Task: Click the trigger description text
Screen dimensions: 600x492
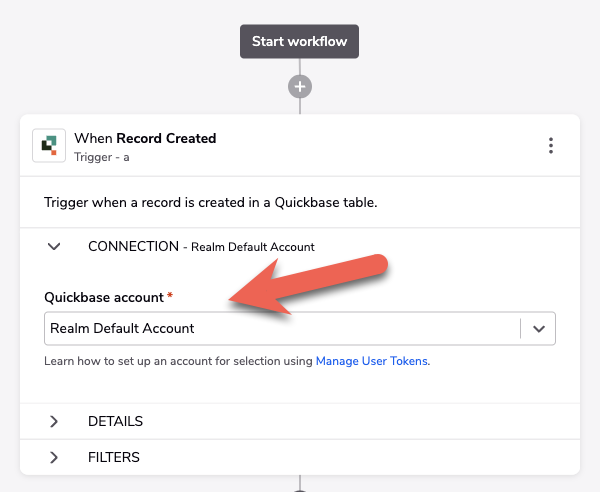Action: 211,202
